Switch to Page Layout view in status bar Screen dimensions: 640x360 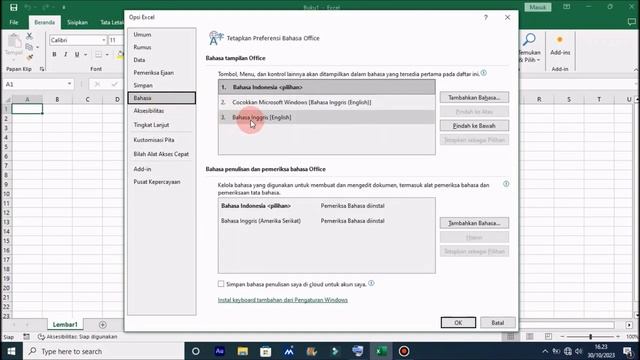pos(529,336)
